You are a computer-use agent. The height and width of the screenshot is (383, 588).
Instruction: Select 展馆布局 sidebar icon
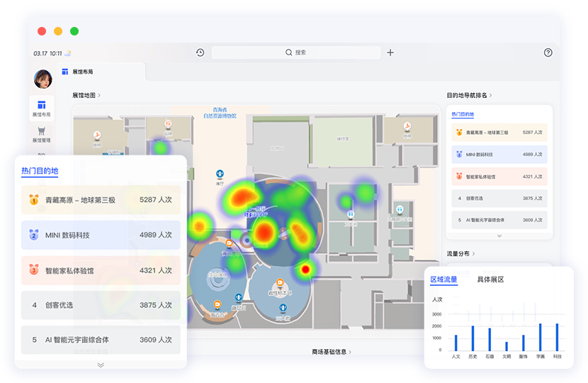click(x=41, y=108)
